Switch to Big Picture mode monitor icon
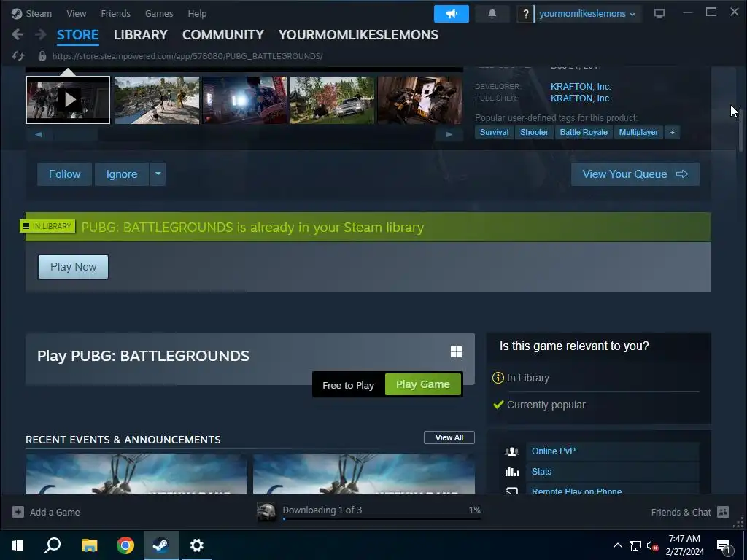Image resolution: width=747 pixels, height=560 pixels. pos(659,14)
